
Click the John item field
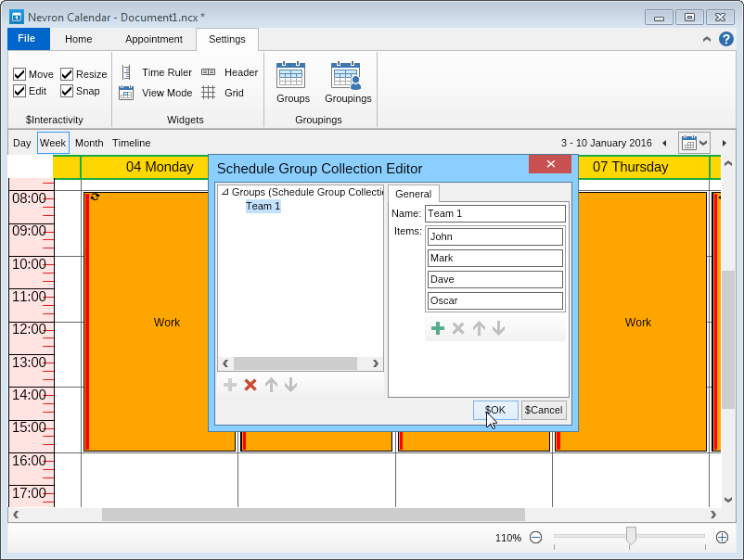tap(494, 236)
